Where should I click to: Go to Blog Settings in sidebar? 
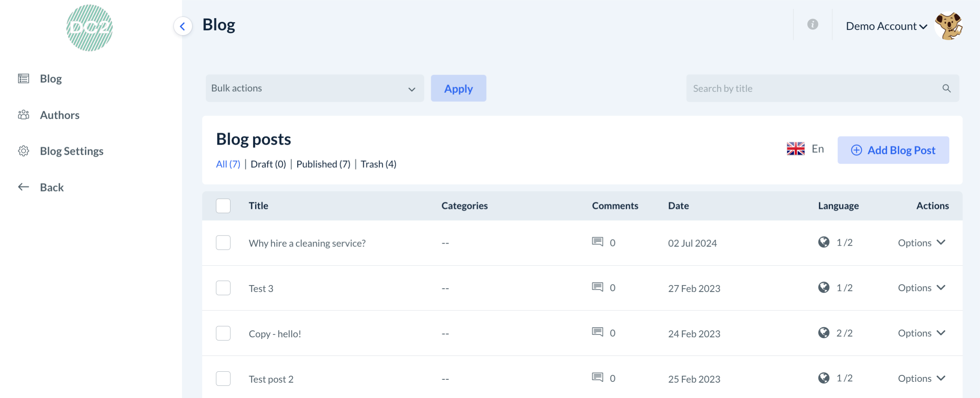(72, 151)
